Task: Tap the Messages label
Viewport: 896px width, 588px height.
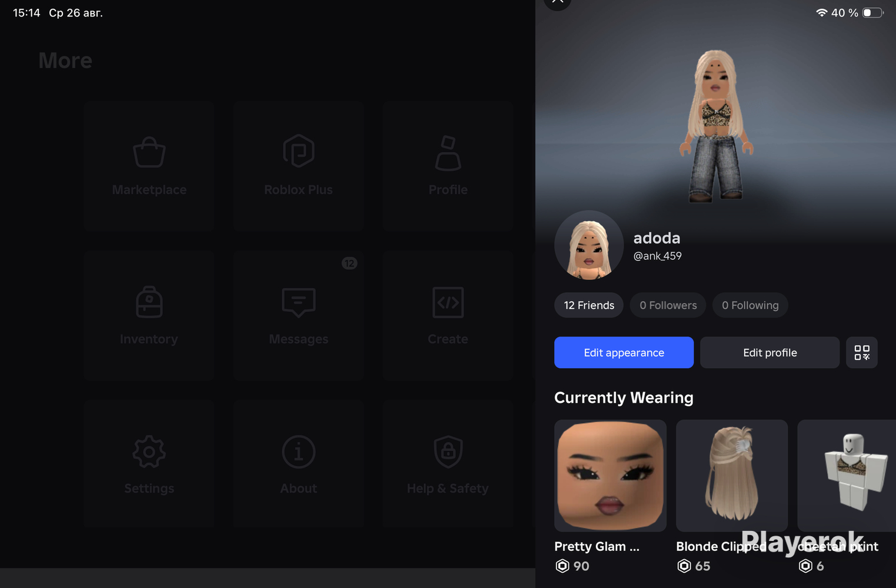Action: [299, 339]
